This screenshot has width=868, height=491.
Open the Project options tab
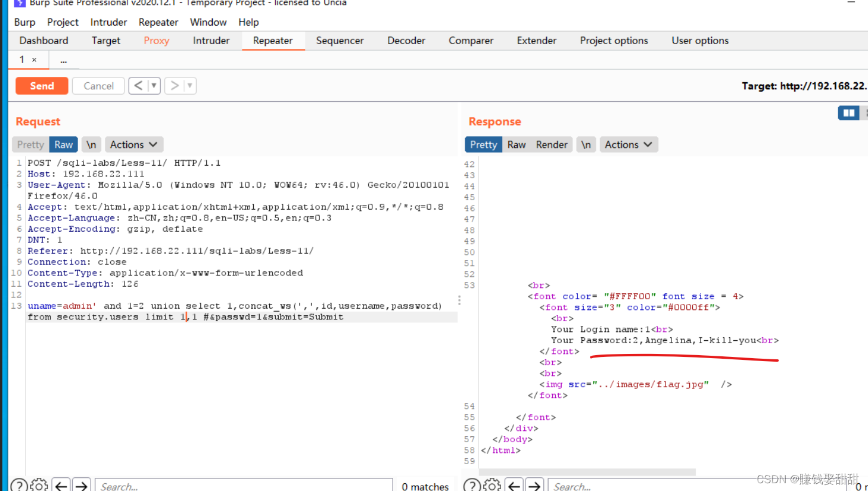[614, 41]
